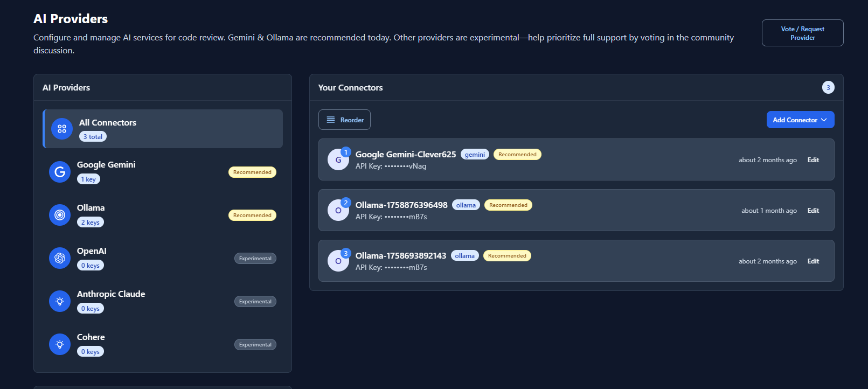Click Experimental tag on Anthropic Claude
The image size is (868, 389).
(255, 302)
